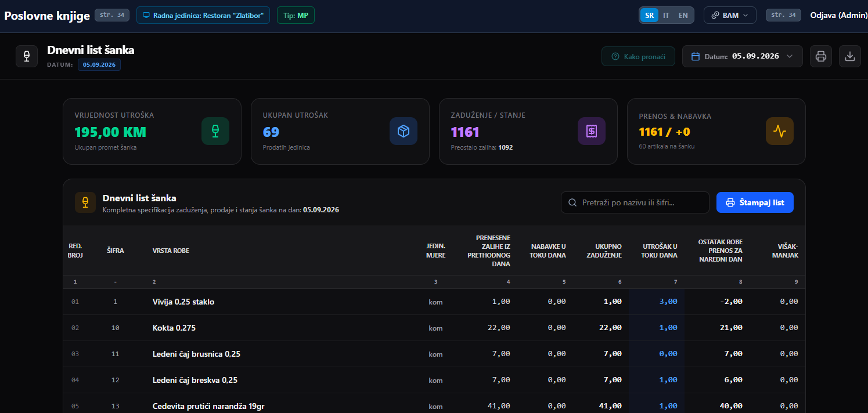
Task: Click UKUPNO ZADUŽENJE column header
Action: coord(604,251)
